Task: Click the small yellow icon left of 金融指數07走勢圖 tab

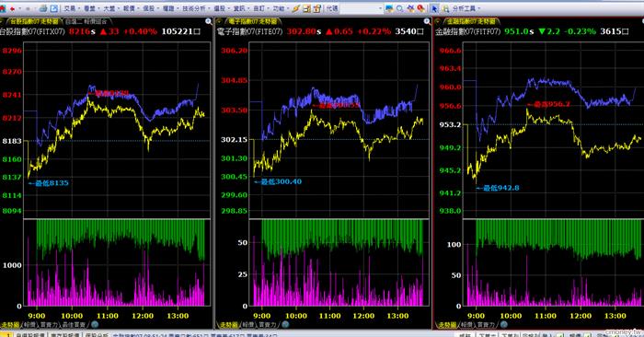Action: coord(438,21)
